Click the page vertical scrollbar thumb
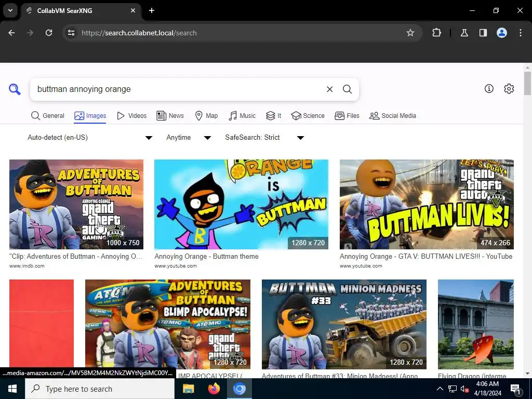 tap(527, 84)
